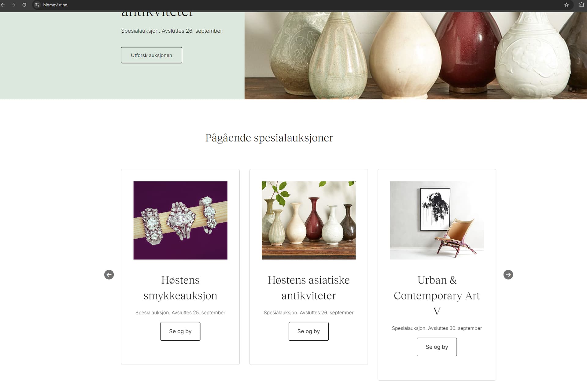This screenshot has height=392, width=587.
Task: Open the browser extensions puzzle icon
Action: [x=581, y=5]
